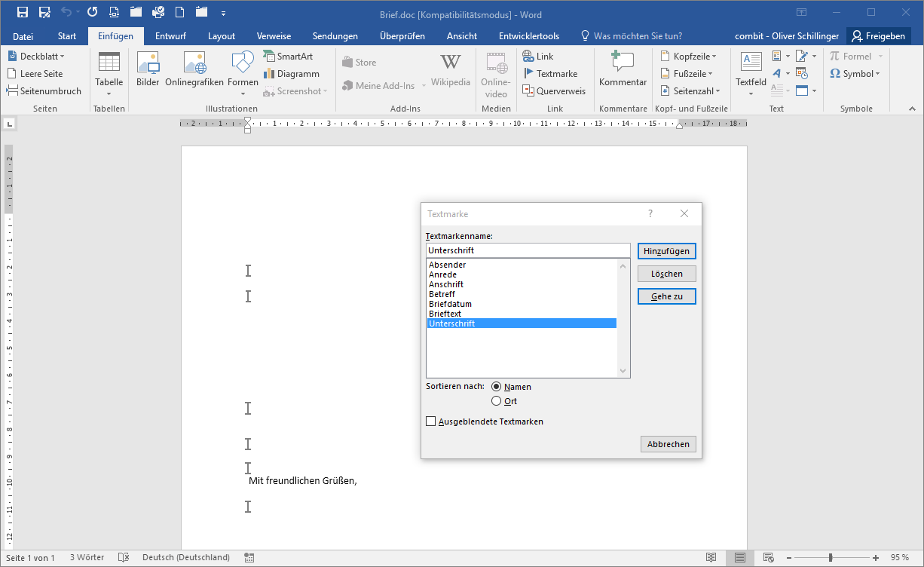This screenshot has width=924, height=567.
Task: Select the Ort sorting radio button
Action: [496, 401]
